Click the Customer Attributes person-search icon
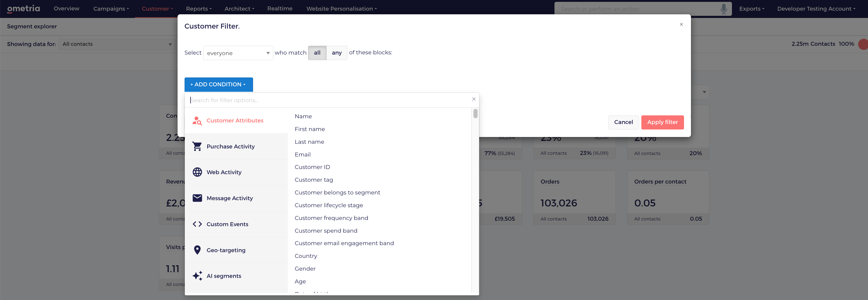Viewport: 868px width, 300px height. coord(197,120)
